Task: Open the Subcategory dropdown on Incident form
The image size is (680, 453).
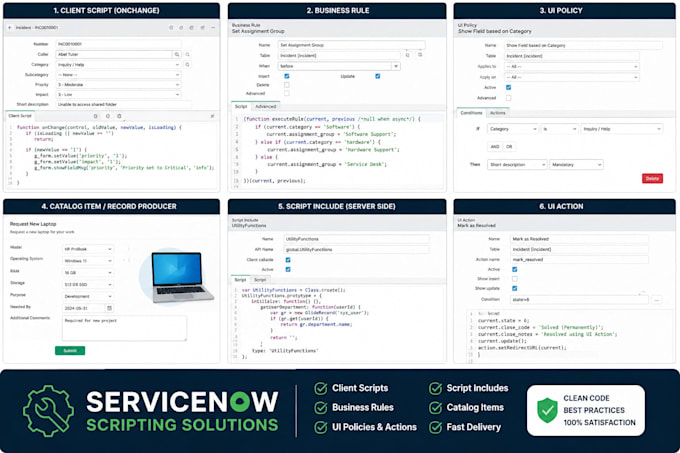Action: click(118, 75)
